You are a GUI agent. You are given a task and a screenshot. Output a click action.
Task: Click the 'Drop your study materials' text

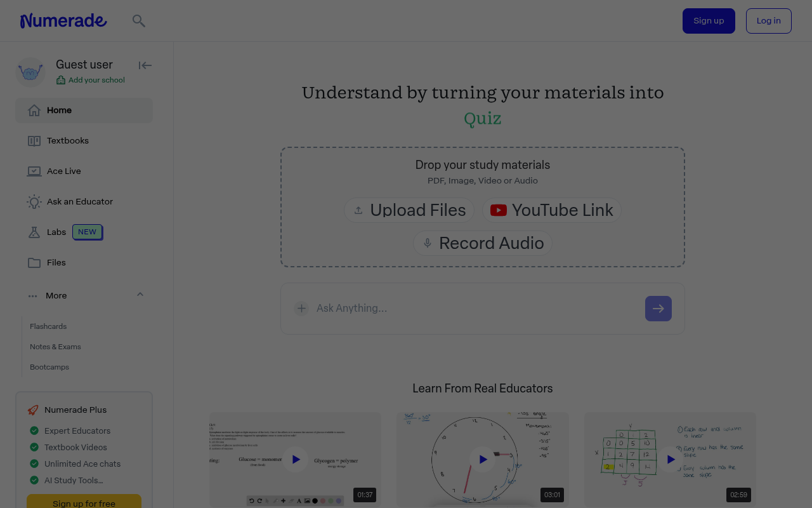[x=483, y=165]
